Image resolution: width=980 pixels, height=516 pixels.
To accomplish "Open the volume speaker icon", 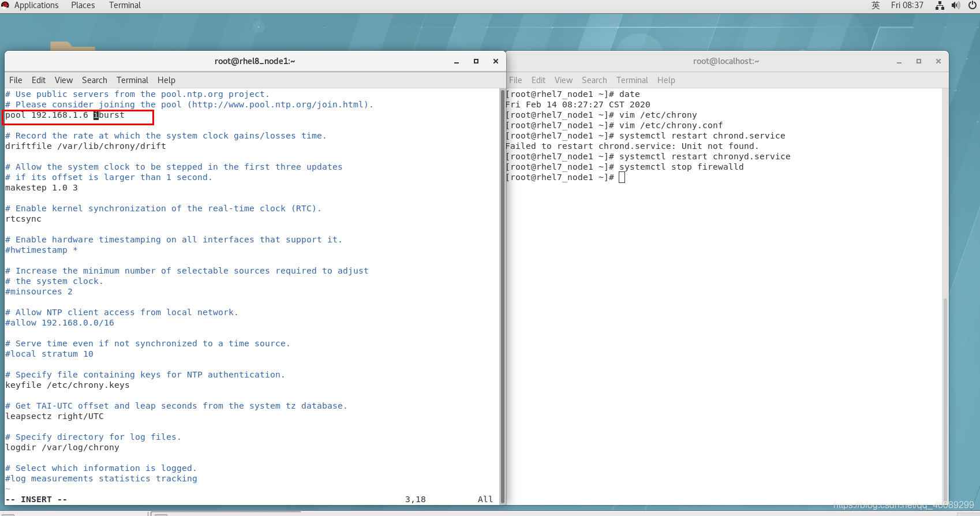I will (x=956, y=5).
